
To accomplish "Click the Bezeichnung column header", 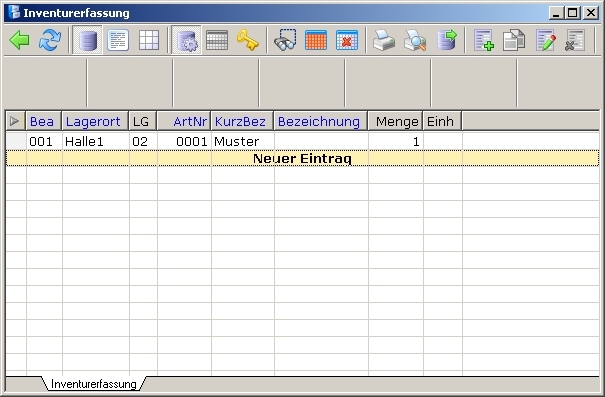I will coord(320,121).
